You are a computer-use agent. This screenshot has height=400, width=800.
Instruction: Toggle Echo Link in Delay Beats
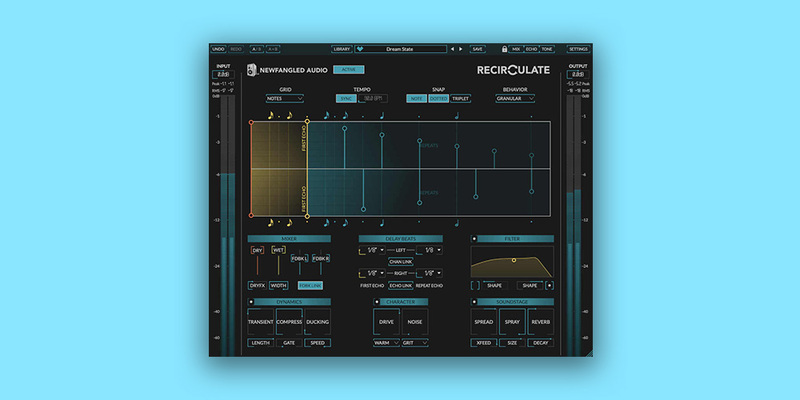[401, 286]
